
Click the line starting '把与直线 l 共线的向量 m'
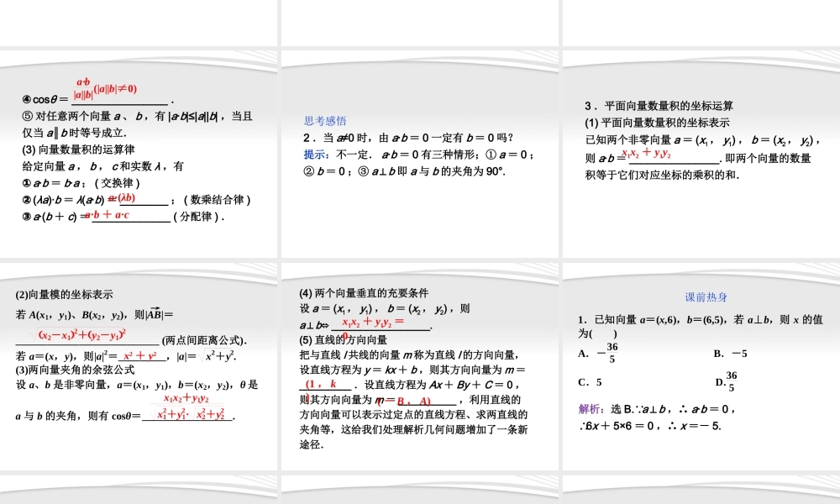pos(409,355)
